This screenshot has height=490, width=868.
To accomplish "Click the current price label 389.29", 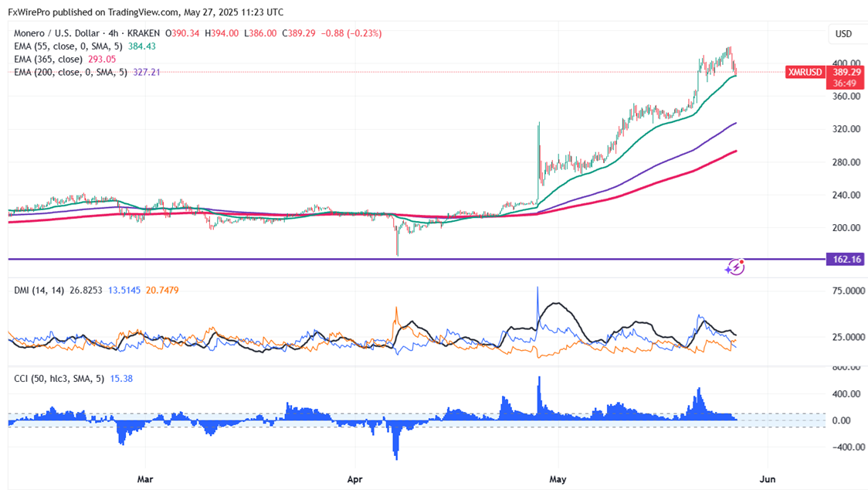I will pyautogui.click(x=846, y=72).
